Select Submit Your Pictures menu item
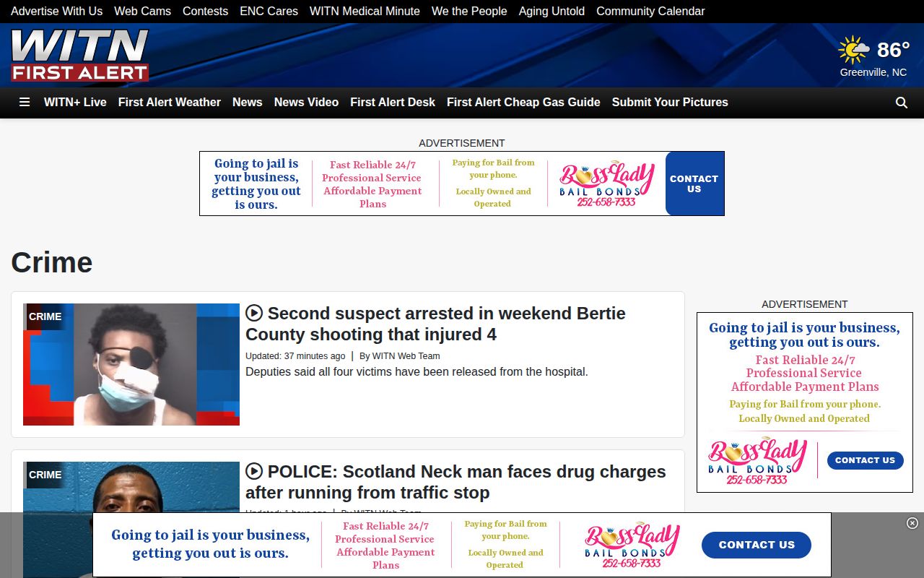This screenshot has height=578, width=924. point(670,103)
